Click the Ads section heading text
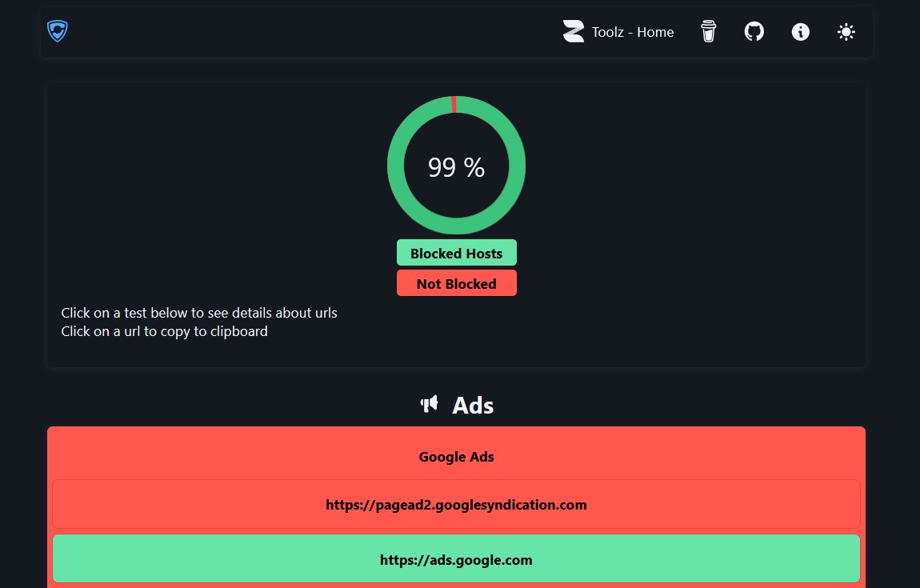 (473, 405)
